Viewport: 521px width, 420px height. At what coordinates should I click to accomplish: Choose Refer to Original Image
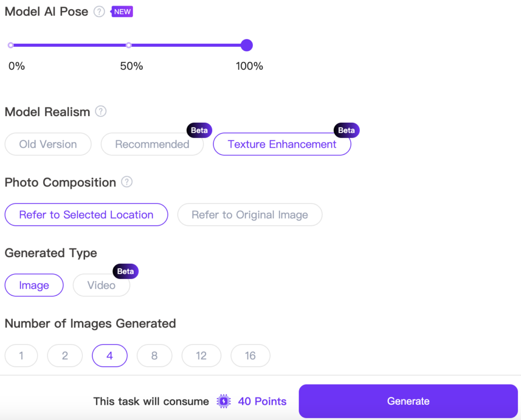point(250,215)
